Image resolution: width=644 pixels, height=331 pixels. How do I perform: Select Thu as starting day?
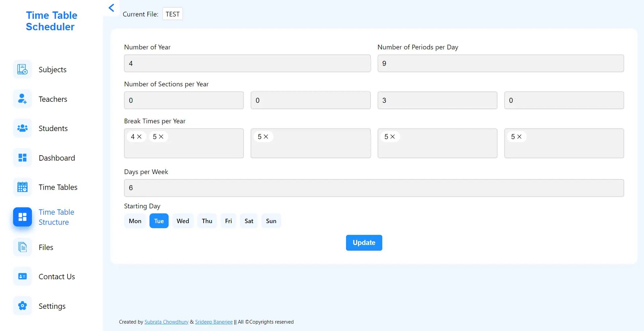207,221
